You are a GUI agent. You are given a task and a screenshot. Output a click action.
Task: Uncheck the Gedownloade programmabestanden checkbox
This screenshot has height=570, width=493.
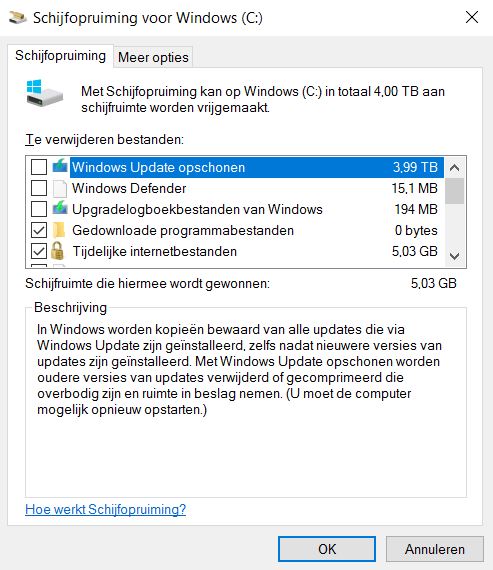click(39, 230)
